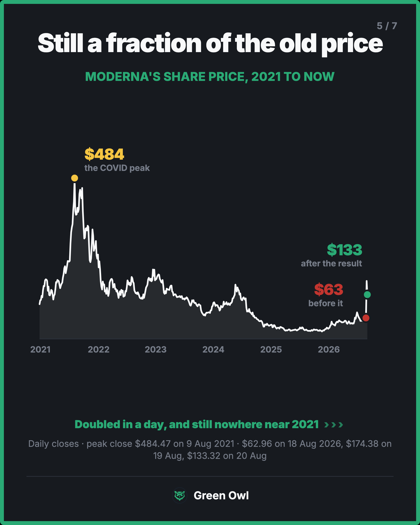420x525 pixels.
Task: Click the Green Owl logo icon
Action: pos(180,495)
